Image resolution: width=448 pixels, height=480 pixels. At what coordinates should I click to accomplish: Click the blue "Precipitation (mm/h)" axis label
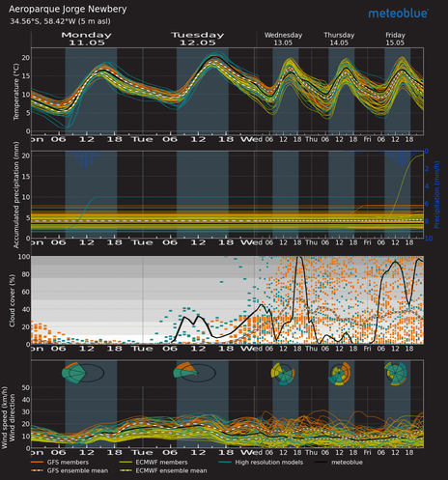(x=436, y=195)
